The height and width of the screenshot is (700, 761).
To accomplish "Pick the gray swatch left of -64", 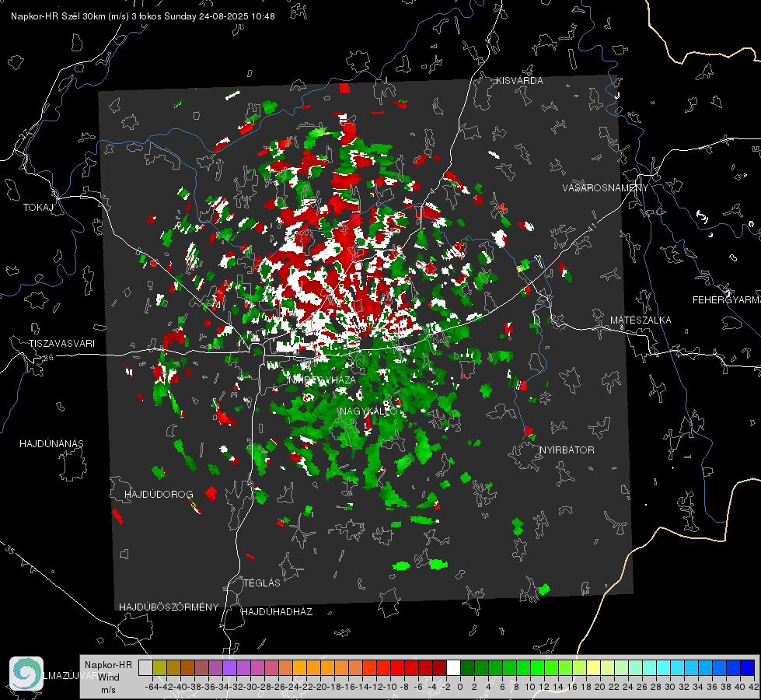I will [145, 667].
